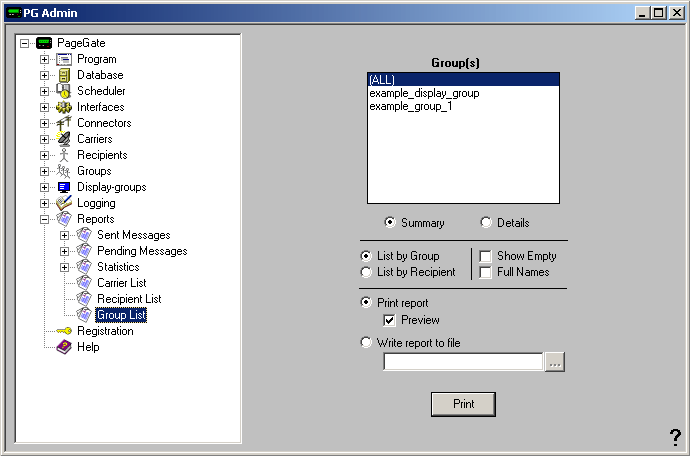Click the Connectors antenna icon

pyautogui.click(x=64, y=123)
